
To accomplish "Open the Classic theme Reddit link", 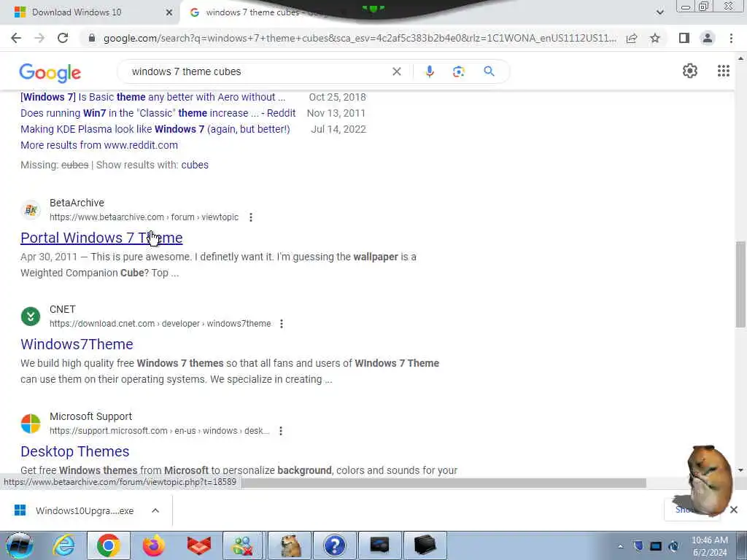I will click(x=158, y=113).
